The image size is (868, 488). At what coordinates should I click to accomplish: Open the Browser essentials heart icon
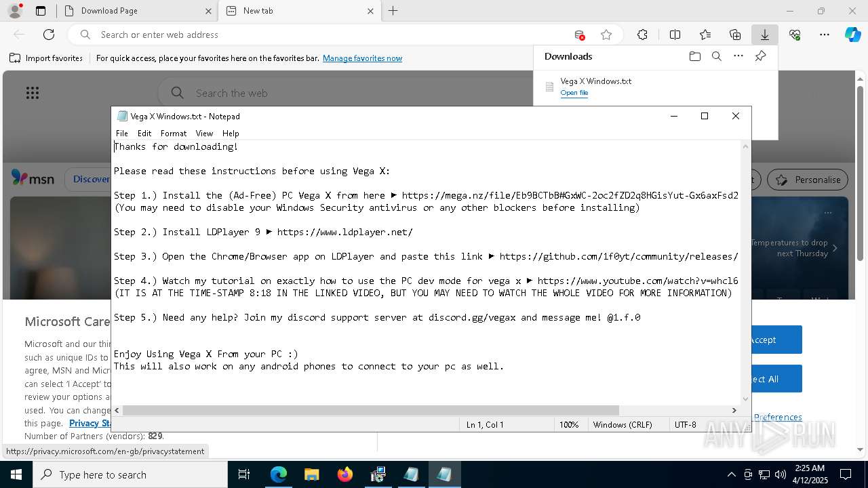795,35
